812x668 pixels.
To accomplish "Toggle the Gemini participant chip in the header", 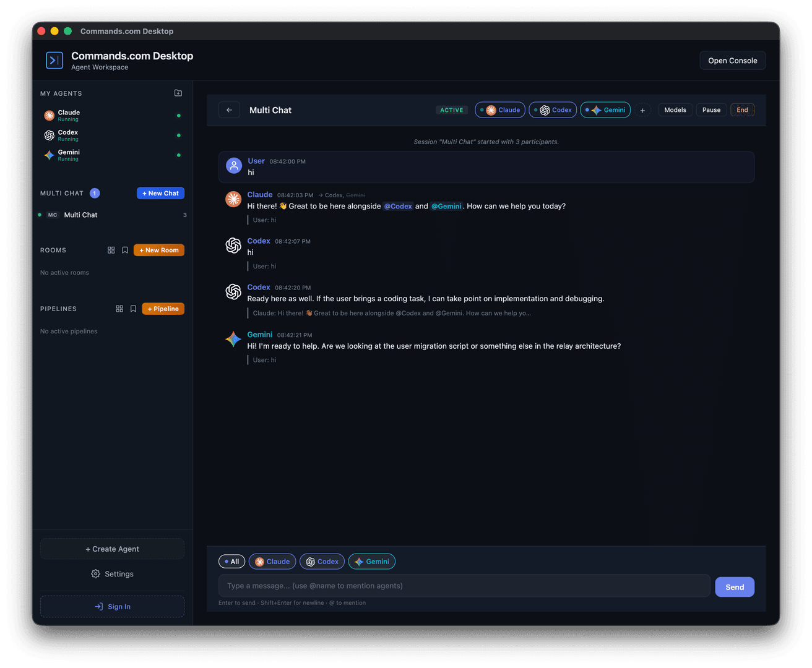I will (x=605, y=110).
